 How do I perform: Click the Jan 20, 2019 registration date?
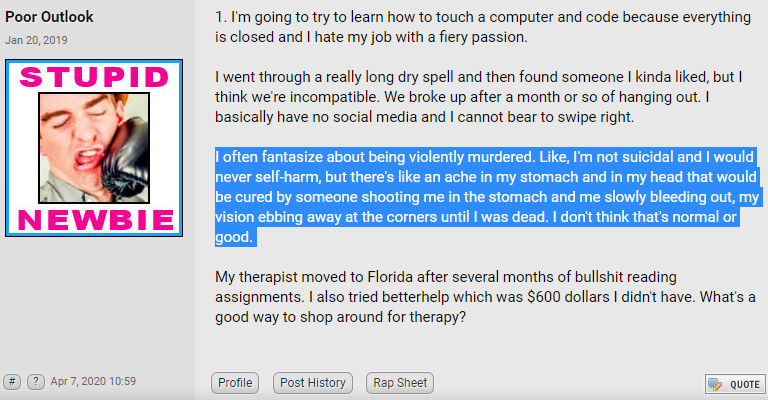pyautogui.click(x=36, y=40)
